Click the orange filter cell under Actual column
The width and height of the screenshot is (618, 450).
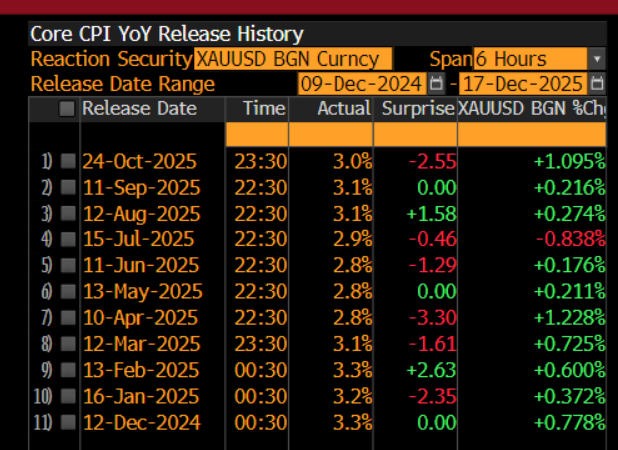point(331,134)
